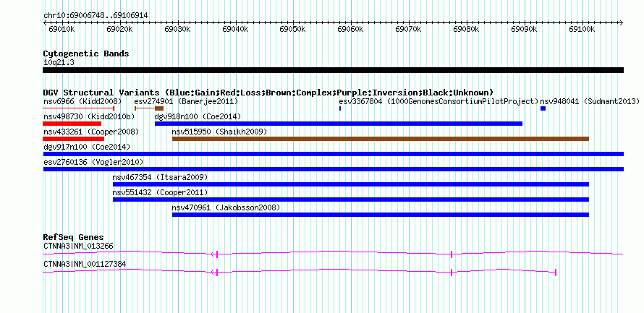Select the blue dgv918n100 gain bar

[339, 124]
